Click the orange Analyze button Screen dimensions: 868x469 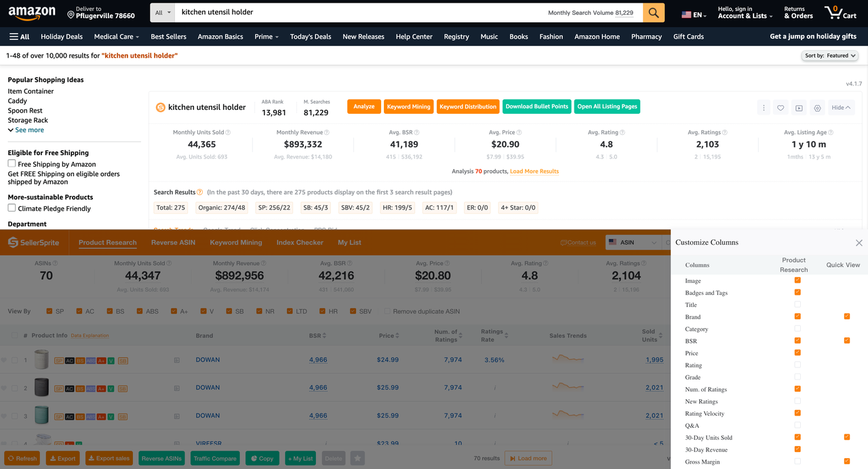(364, 106)
